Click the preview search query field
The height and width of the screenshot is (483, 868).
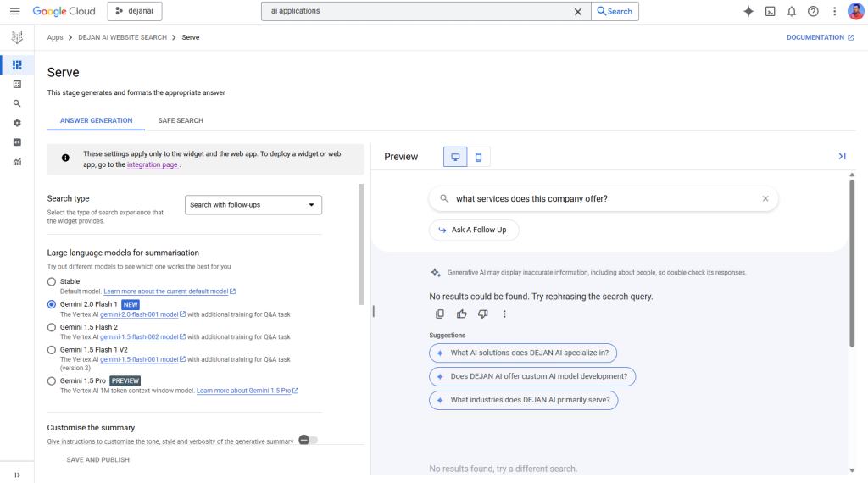click(602, 199)
